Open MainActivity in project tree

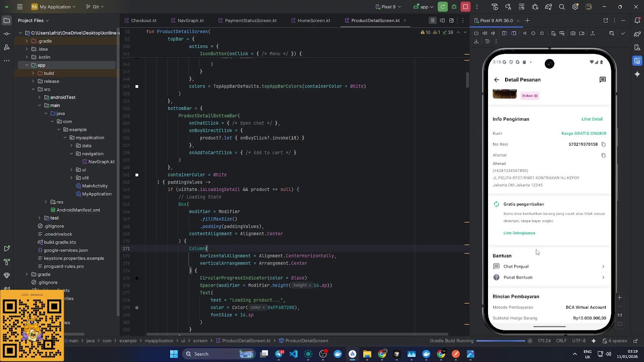(x=92, y=186)
